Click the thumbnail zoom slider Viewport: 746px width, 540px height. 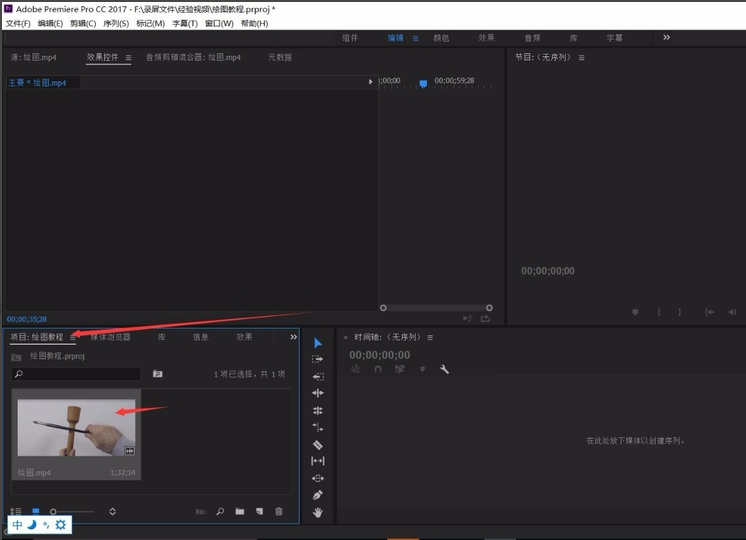(x=54, y=511)
